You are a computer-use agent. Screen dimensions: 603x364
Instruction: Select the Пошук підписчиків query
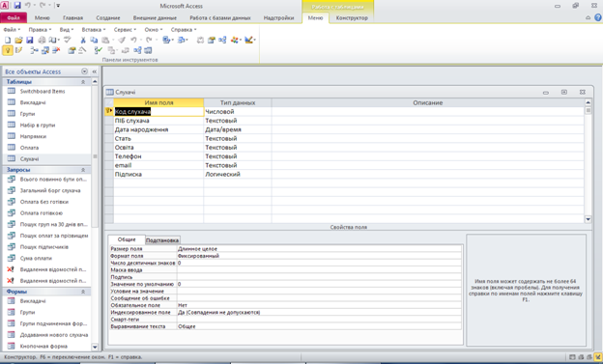(x=43, y=247)
